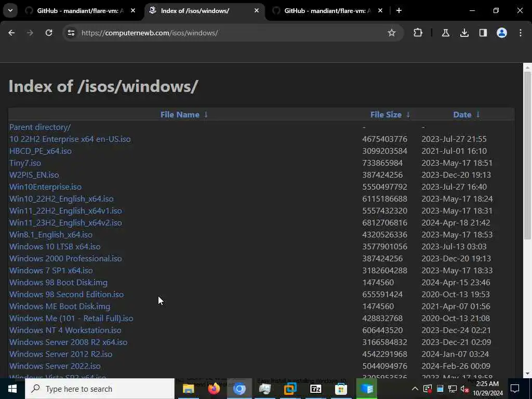
Task: Open the Extensions puzzle icon
Action: 418,33
